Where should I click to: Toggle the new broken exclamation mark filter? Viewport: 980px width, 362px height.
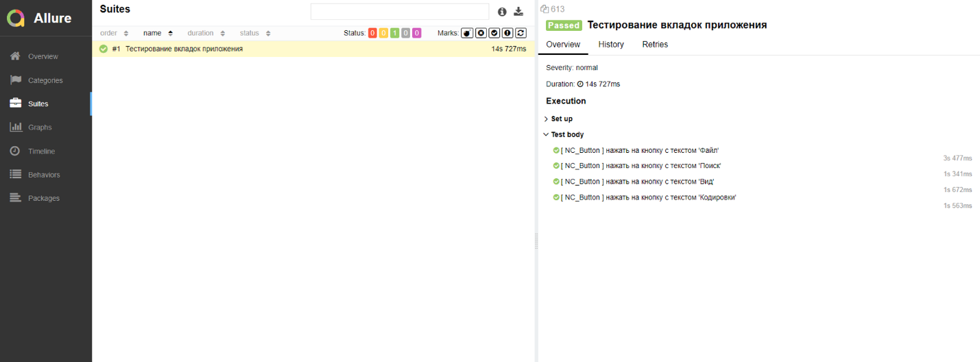click(507, 33)
